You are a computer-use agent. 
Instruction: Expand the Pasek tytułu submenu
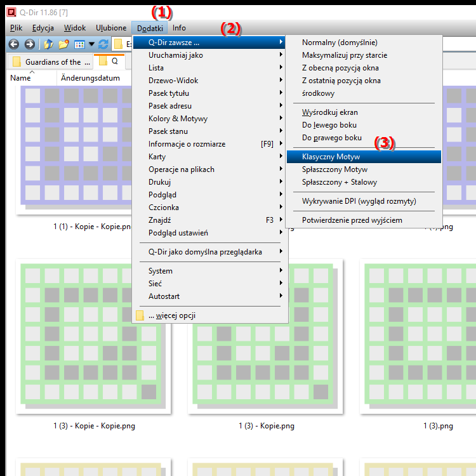point(209,93)
